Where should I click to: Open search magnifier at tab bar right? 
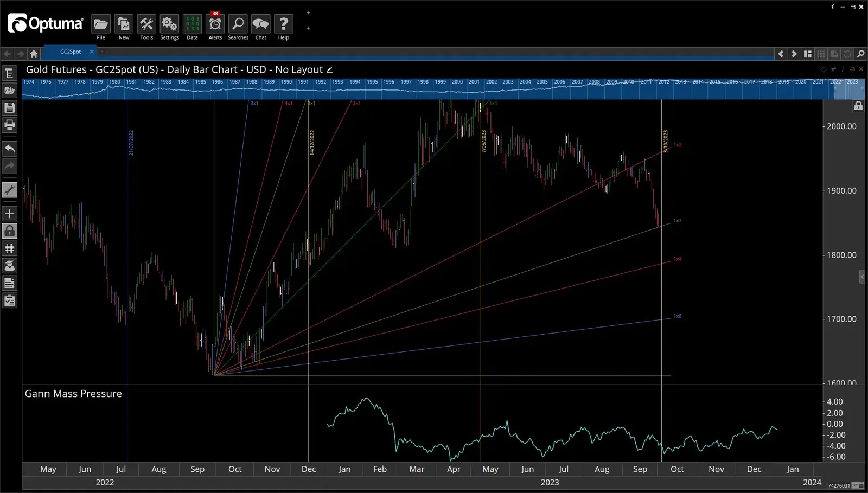pyautogui.click(x=860, y=54)
